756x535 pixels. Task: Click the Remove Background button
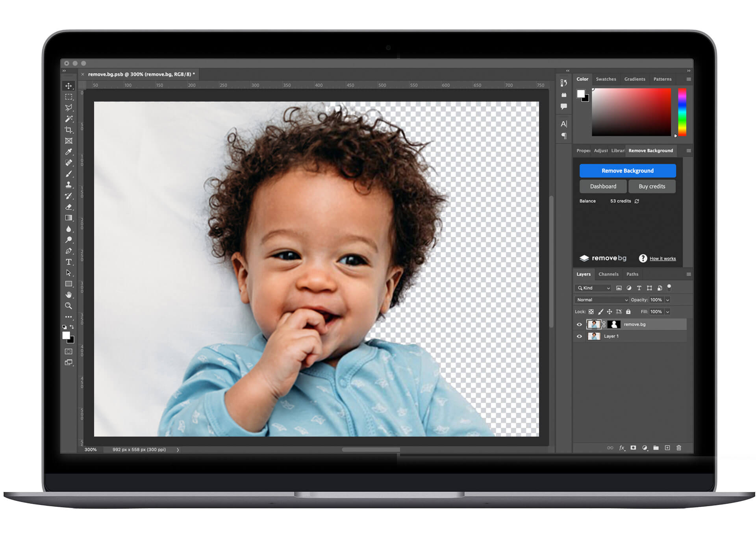click(x=629, y=170)
